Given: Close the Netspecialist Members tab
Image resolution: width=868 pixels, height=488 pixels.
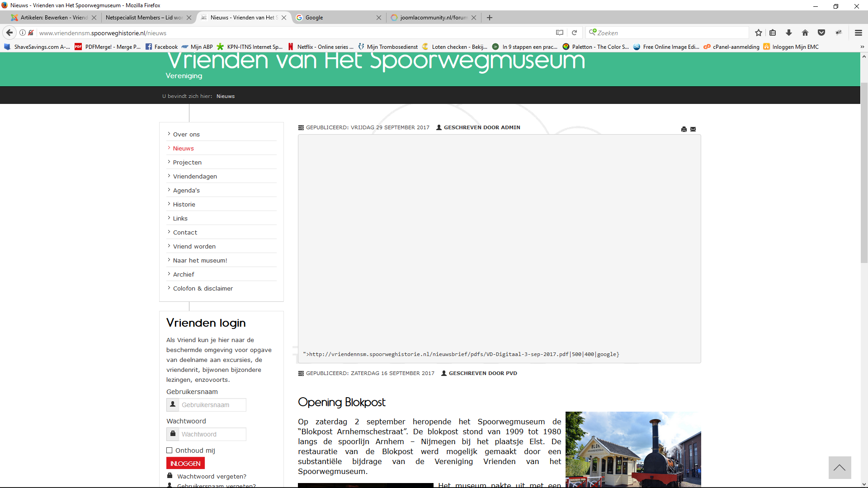Looking at the screenshot, I should (189, 18).
